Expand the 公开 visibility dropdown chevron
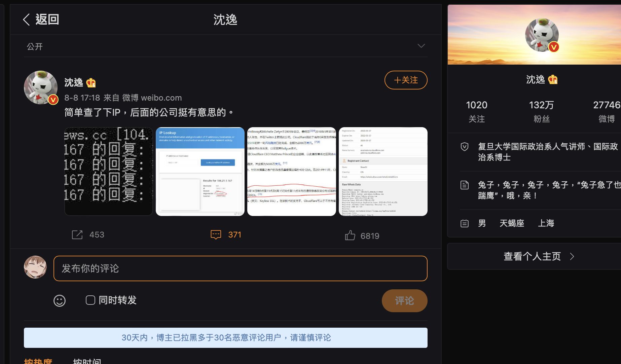This screenshot has width=621, height=364. point(421,46)
